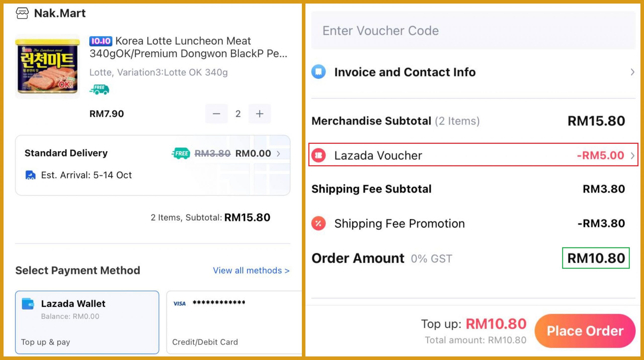The image size is (644, 360).
Task: Decrease quantity with the minus button
Action: tap(216, 114)
